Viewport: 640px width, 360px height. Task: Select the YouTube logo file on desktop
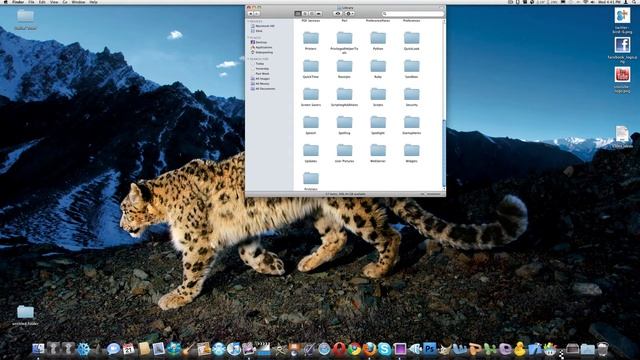pyautogui.click(x=622, y=75)
